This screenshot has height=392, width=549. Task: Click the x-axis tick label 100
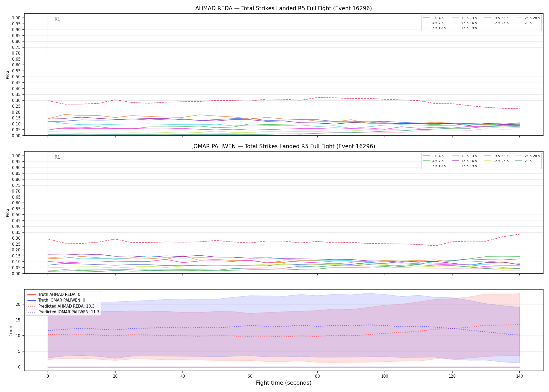click(385, 376)
